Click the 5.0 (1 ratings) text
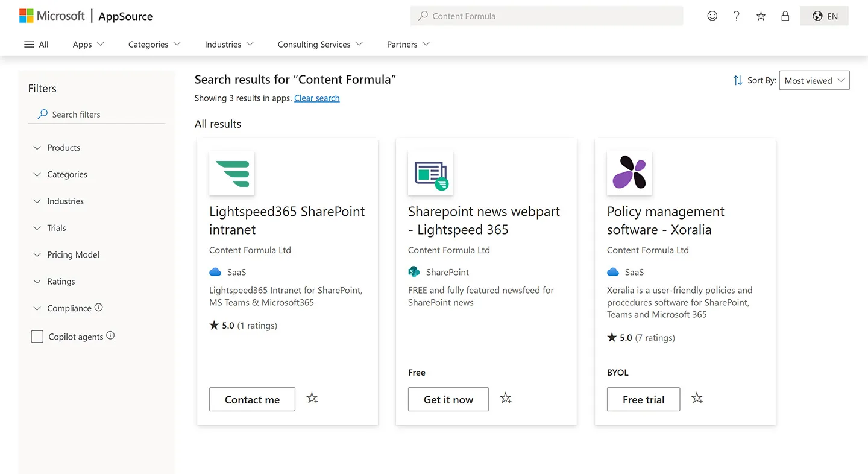 [x=244, y=326]
